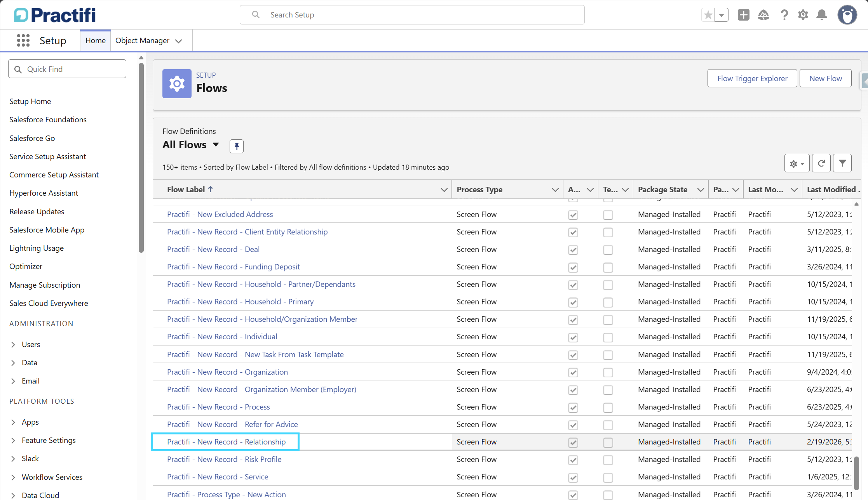Expand the Slack section in sidebar
The width and height of the screenshot is (868, 500).
point(13,458)
